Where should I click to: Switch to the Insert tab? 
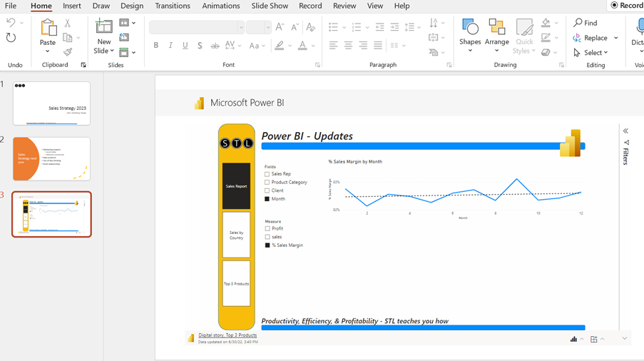click(72, 6)
